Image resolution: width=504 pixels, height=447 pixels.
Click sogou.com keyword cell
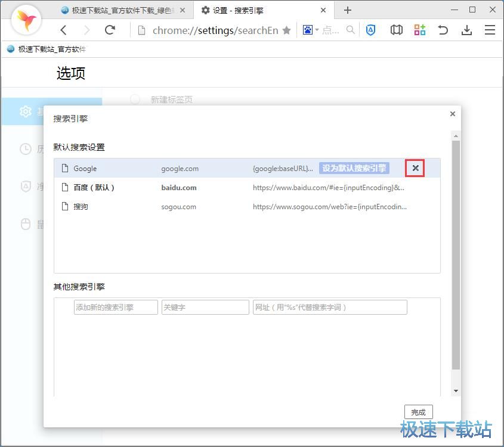coord(179,207)
